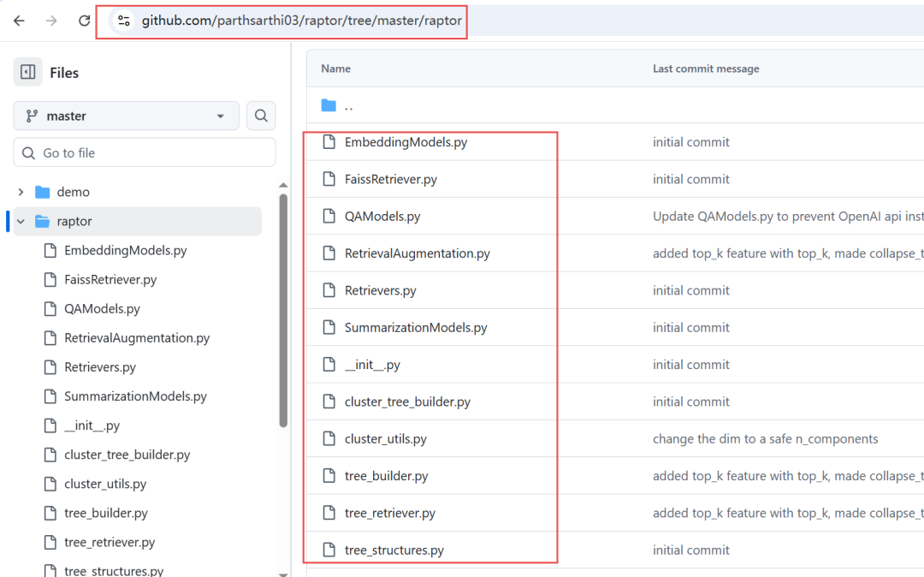This screenshot has width=924, height=577.
Task: Open EmbeddingModels.py from the file table
Action: (406, 142)
